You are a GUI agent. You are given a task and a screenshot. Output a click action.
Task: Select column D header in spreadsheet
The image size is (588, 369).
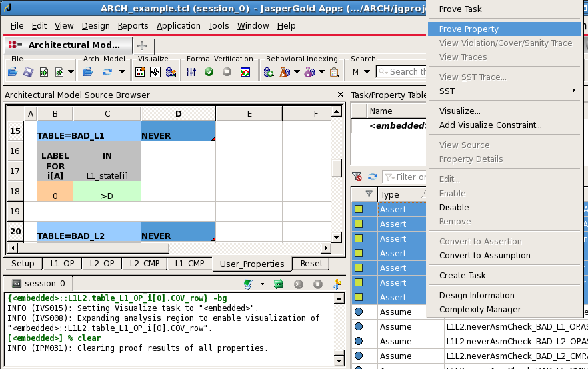click(179, 113)
